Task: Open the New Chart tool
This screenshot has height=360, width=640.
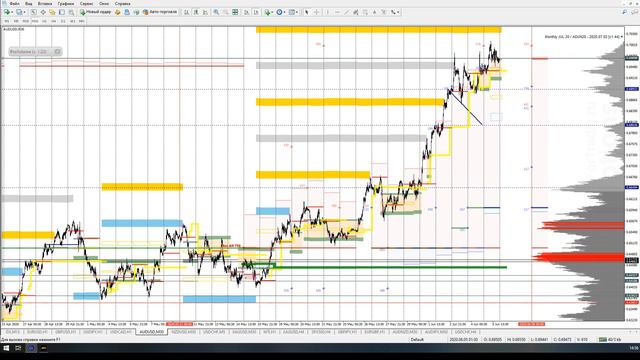Action: click(6, 12)
